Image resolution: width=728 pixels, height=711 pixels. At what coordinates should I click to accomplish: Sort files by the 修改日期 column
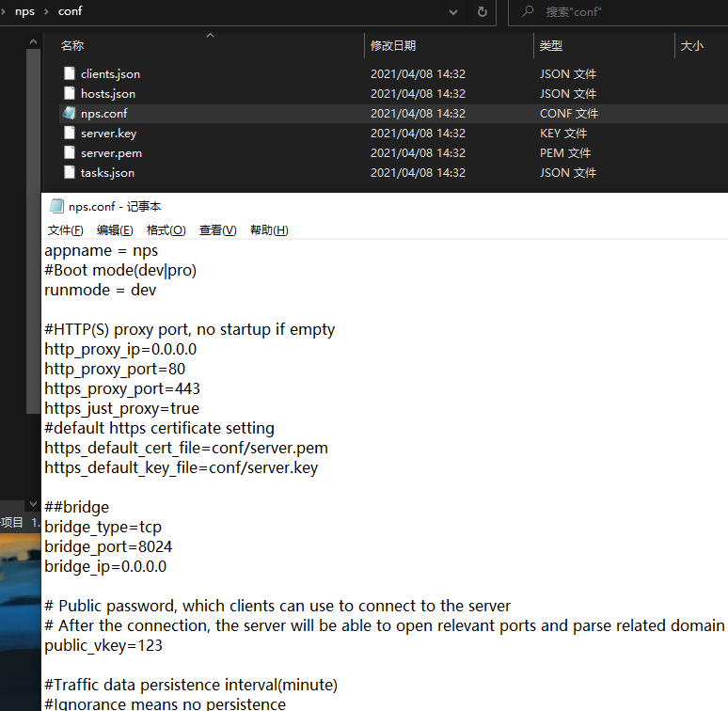coord(393,45)
